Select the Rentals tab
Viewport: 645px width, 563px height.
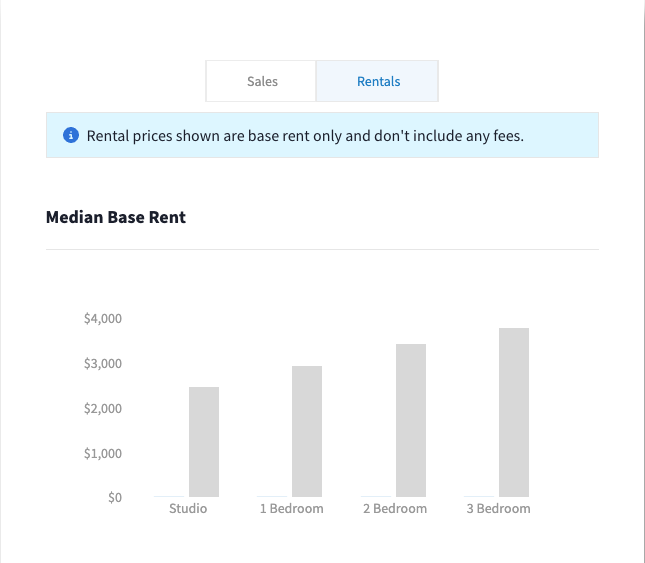[378, 81]
